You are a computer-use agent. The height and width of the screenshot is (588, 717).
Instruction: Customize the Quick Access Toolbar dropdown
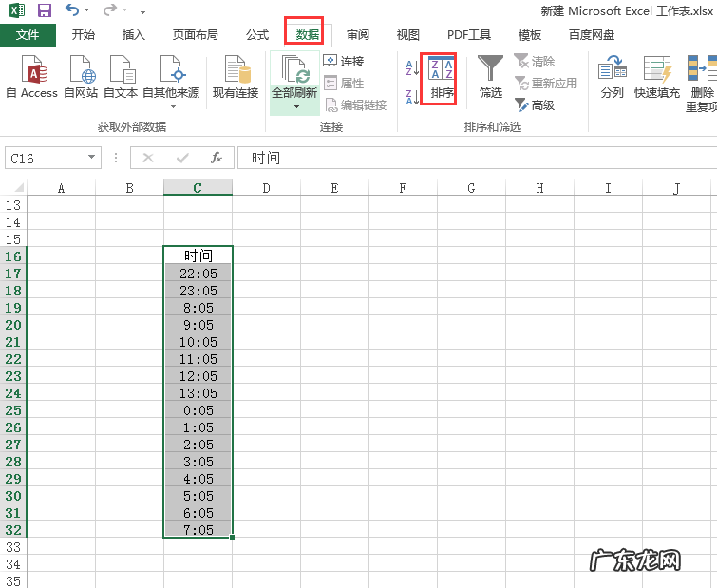(x=143, y=11)
